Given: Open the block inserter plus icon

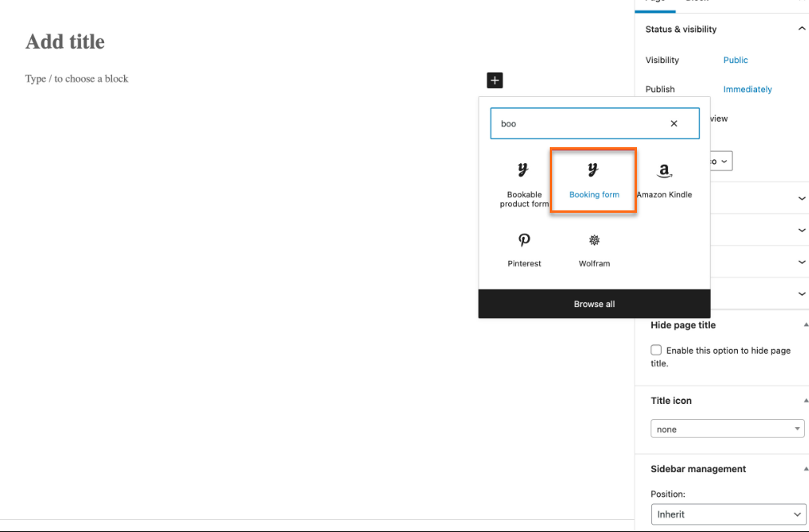Looking at the screenshot, I should 494,80.
